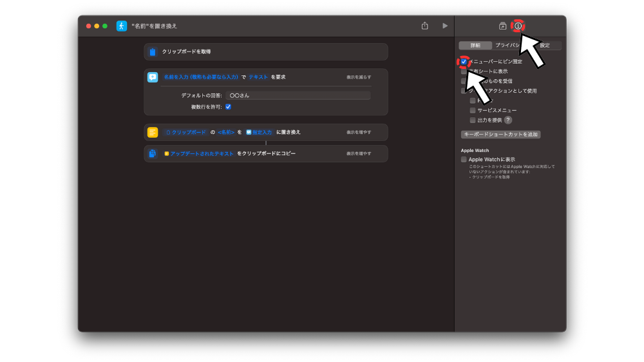Click the shortcut title "名前"を置き換え
The width and height of the screenshot is (644, 362).
point(154,26)
